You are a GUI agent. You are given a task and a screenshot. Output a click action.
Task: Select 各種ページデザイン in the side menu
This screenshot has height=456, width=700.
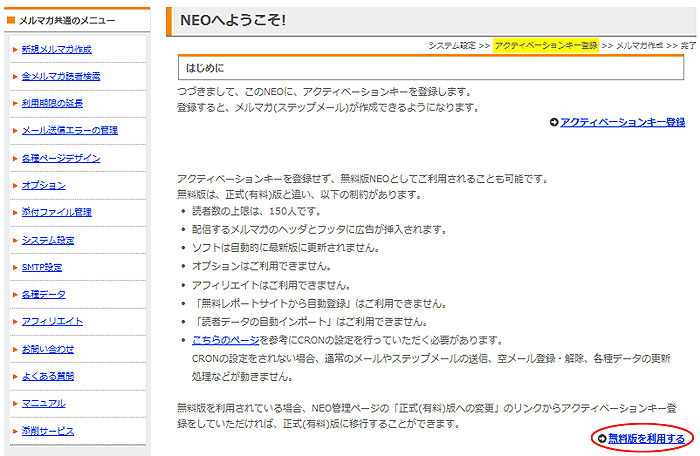click(x=61, y=158)
